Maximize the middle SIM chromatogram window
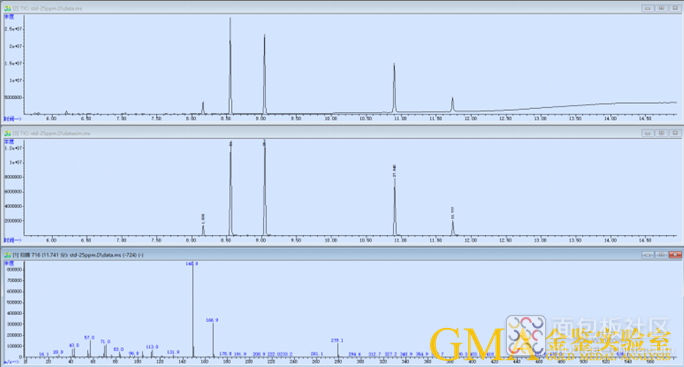 (661, 133)
